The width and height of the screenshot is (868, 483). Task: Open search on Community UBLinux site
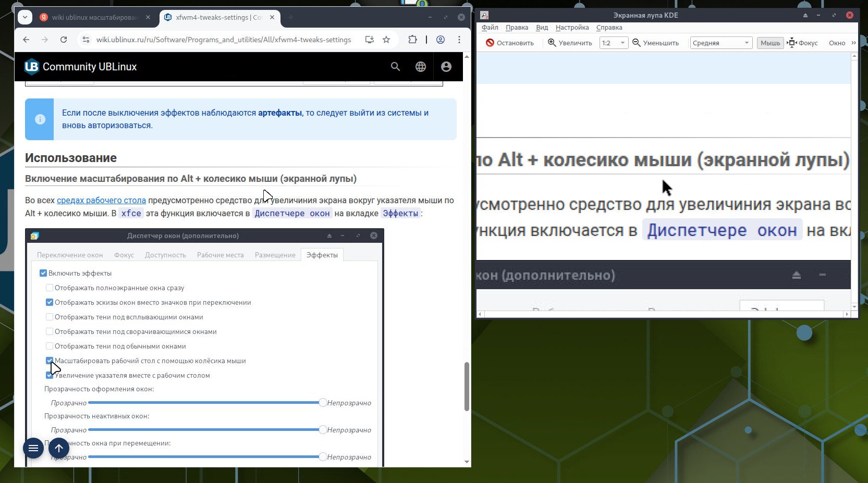[395, 67]
